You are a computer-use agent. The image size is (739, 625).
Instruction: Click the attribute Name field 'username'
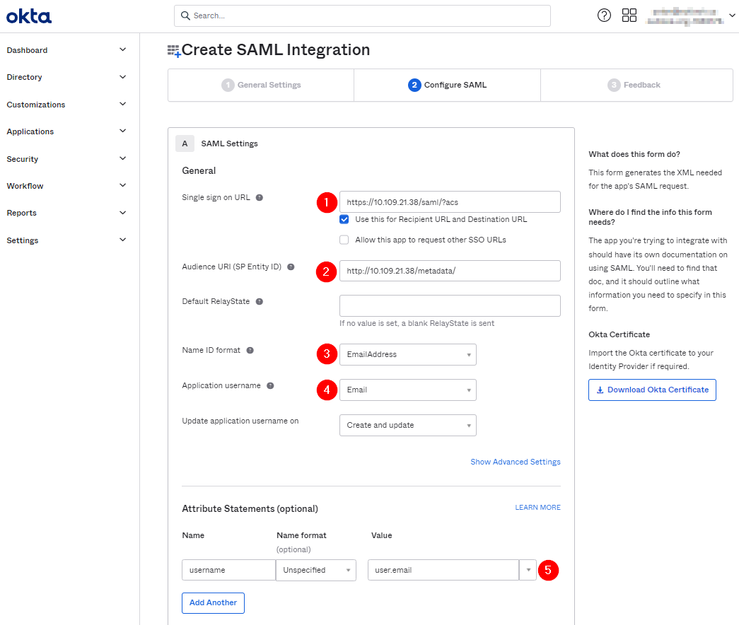point(229,570)
